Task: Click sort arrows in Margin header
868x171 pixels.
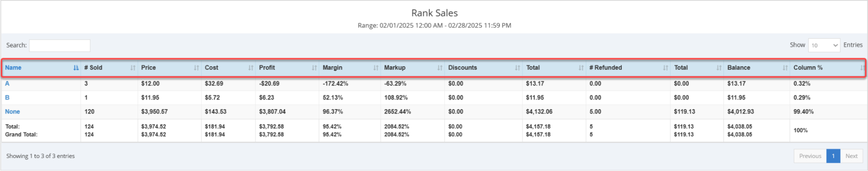Action: coord(376,68)
